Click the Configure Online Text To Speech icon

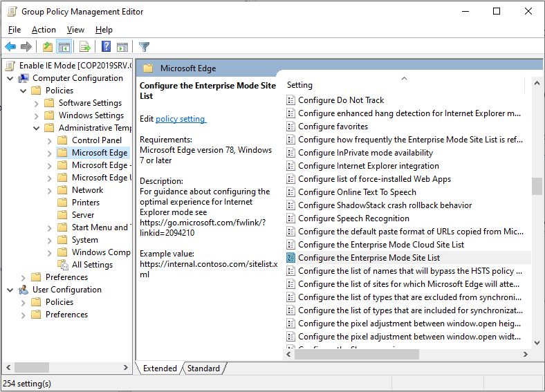[x=290, y=192]
